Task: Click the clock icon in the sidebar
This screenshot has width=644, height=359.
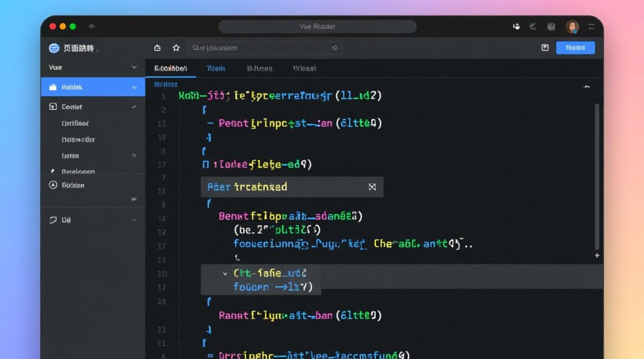Action: [53, 185]
